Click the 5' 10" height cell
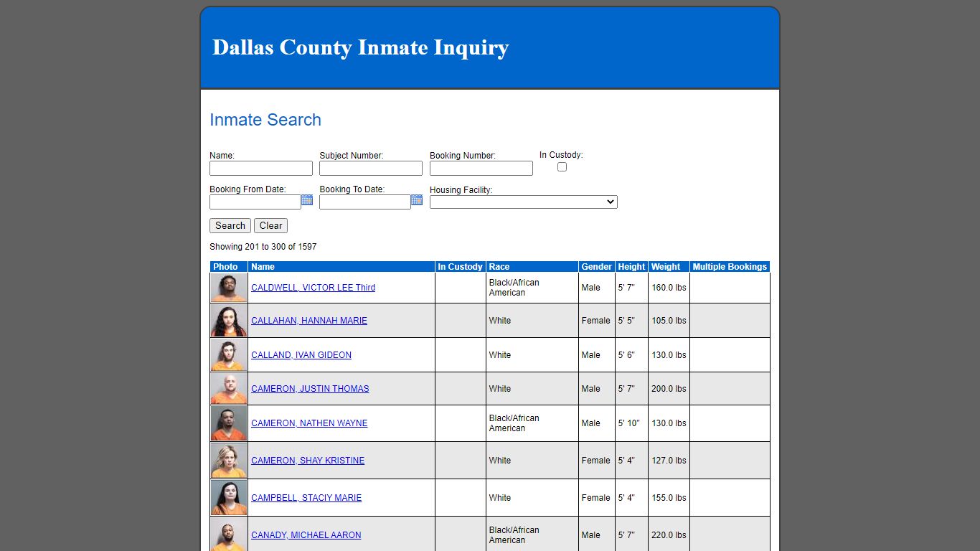980x551 pixels. pyautogui.click(x=631, y=423)
